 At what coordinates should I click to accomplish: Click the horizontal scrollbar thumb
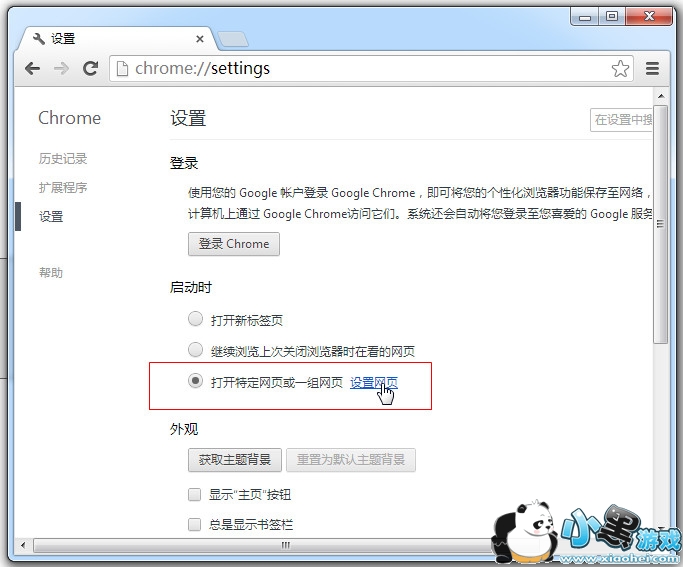tap(287, 545)
